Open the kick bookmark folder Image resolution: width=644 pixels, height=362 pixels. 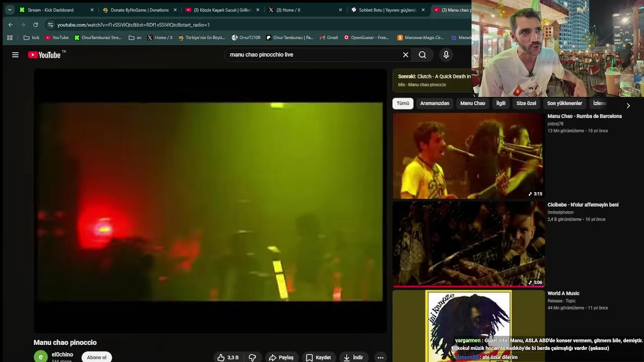click(31, 38)
